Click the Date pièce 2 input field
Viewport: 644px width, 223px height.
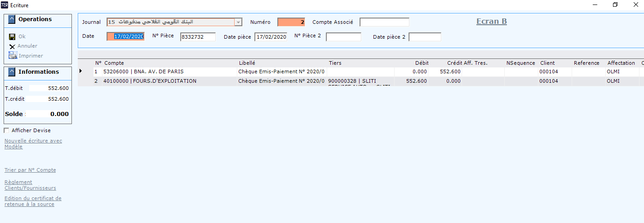(425, 37)
